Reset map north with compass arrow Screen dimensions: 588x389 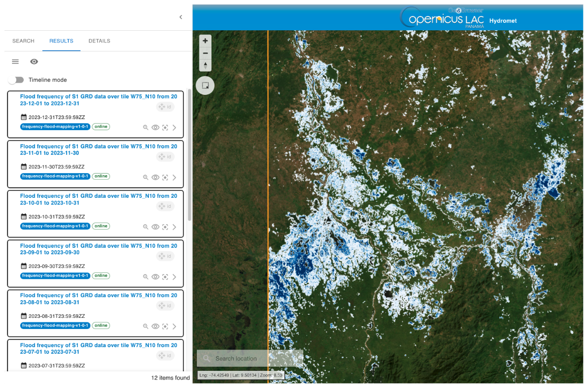pyautogui.click(x=205, y=66)
